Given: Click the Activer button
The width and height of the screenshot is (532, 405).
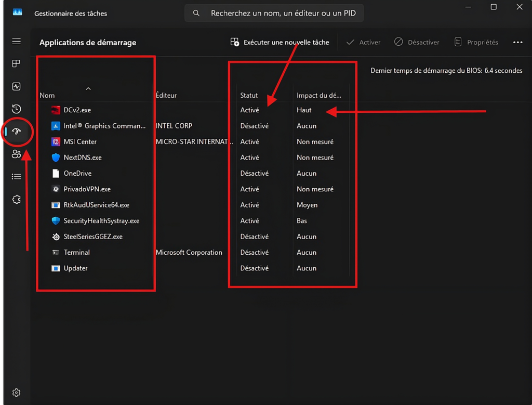Looking at the screenshot, I should tap(363, 42).
